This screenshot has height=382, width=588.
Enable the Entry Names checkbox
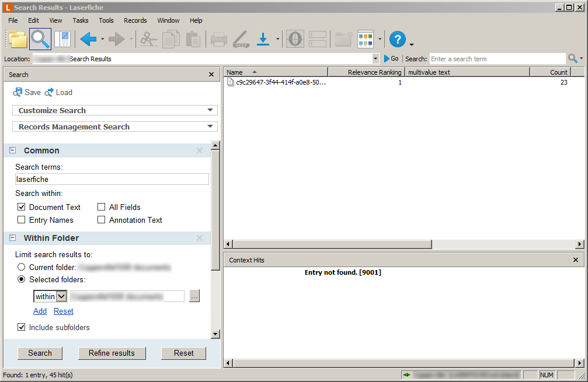(x=22, y=220)
